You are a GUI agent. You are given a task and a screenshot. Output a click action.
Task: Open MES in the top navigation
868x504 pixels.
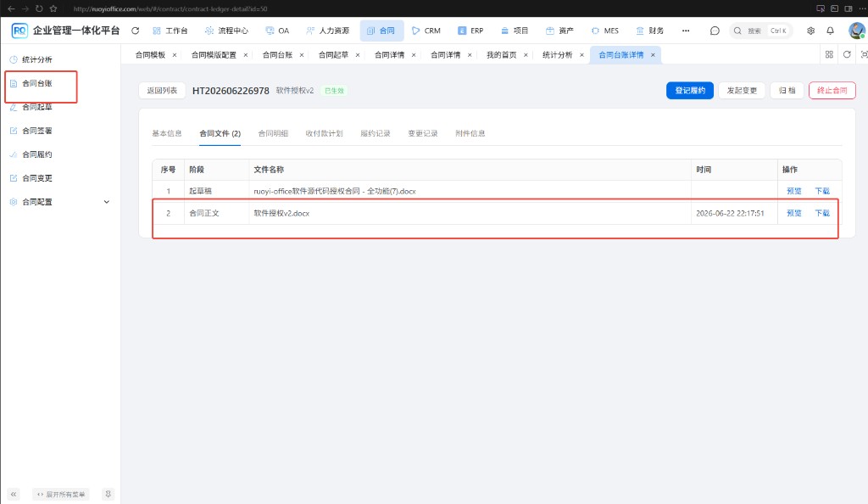[x=605, y=31]
